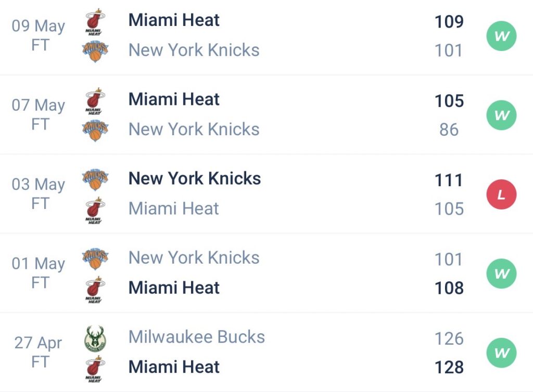Screen dimensions: 533x392
Task: Click the Milwaukee Bucks logo
Action: tap(95, 338)
